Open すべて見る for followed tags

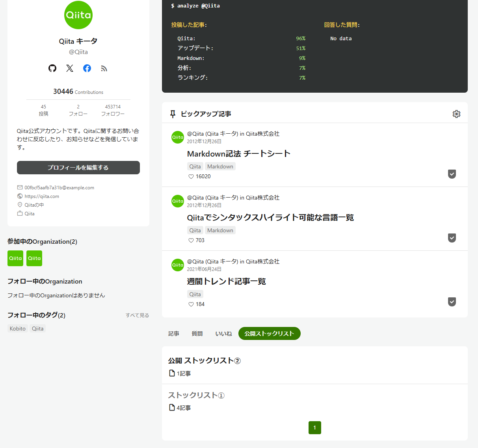pos(137,315)
